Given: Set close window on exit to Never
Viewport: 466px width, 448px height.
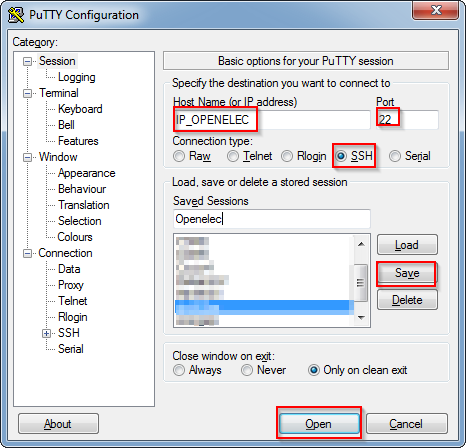Looking at the screenshot, I should pos(247,370).
